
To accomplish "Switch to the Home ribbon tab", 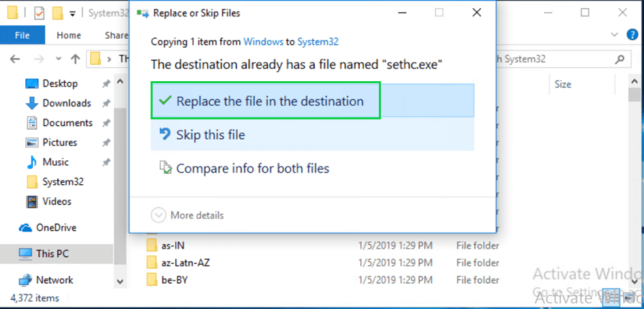I will [x=69, y=35].
